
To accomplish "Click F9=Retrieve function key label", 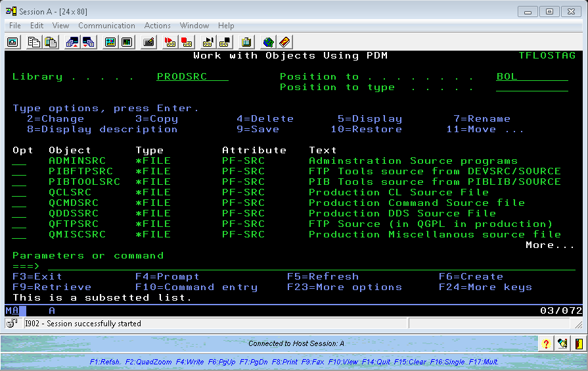I will [x=52, y=287].
